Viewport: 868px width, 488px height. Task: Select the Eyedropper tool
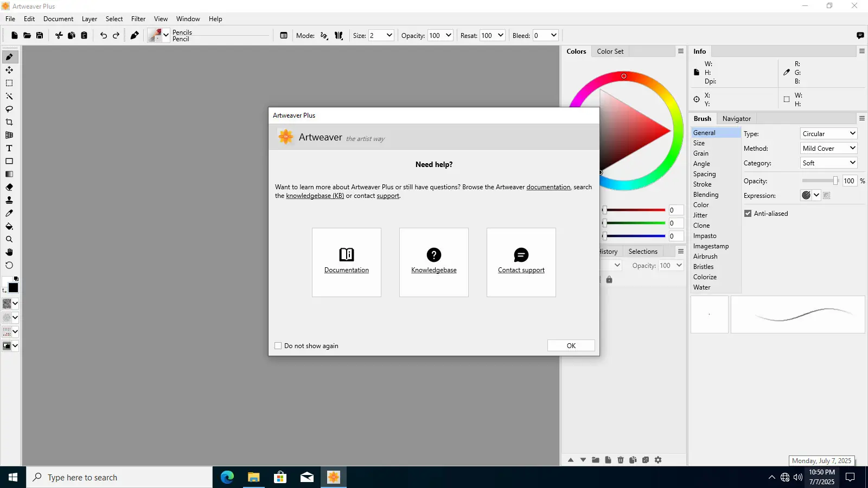coord(9,213)
